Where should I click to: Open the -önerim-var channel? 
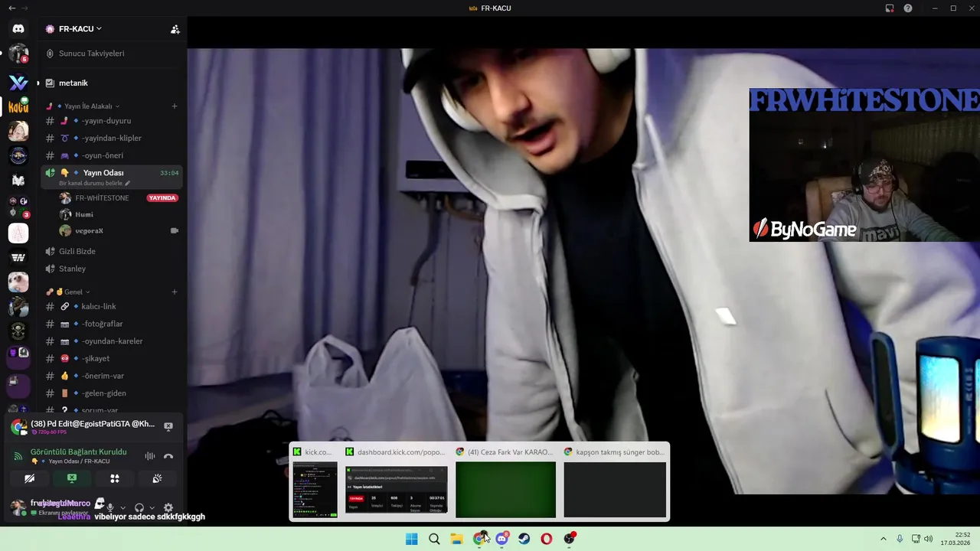click(x=112, y=376)
